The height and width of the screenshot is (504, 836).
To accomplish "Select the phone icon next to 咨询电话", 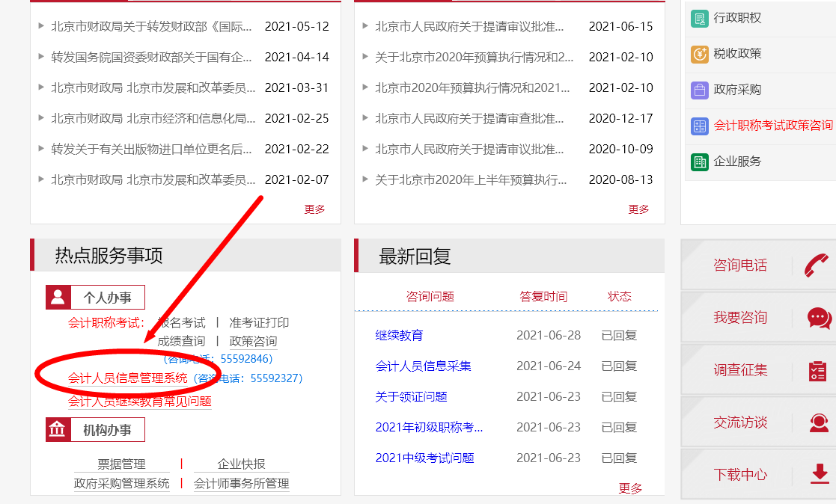I will [817, 266].
